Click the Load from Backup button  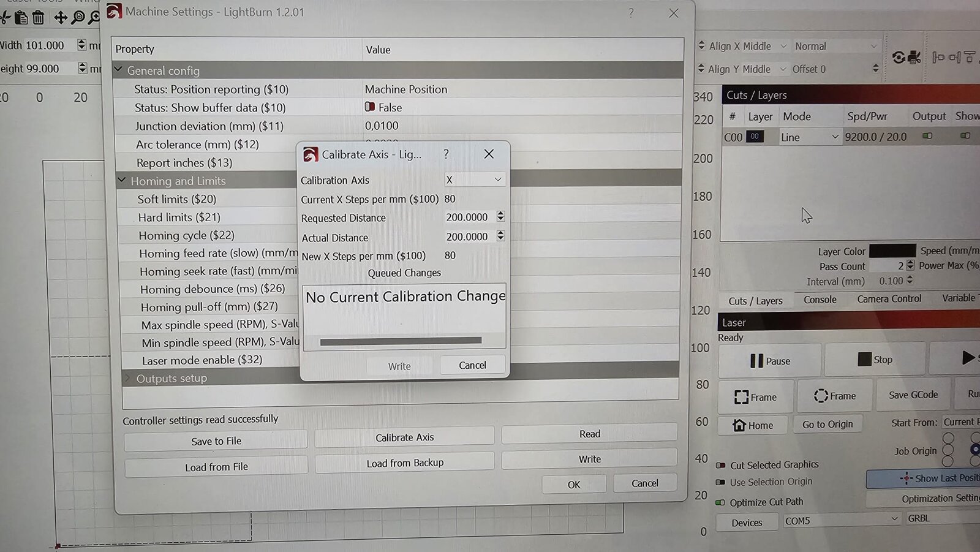pos(405,463)
